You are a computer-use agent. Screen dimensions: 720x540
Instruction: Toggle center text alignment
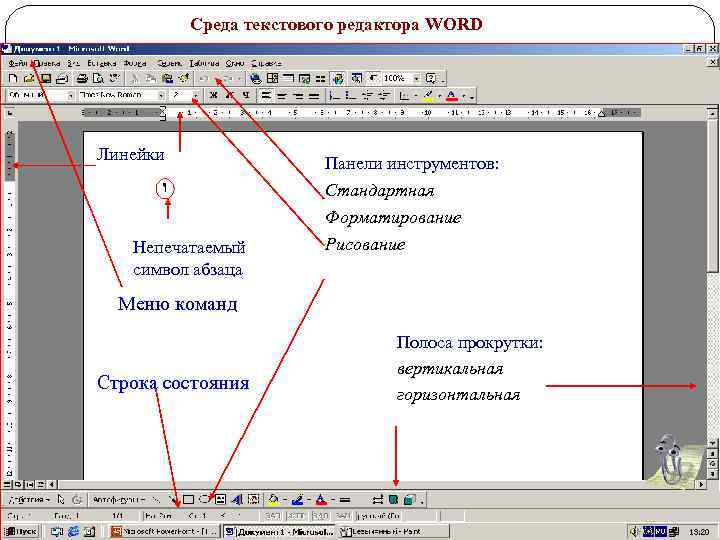point(282,96)
